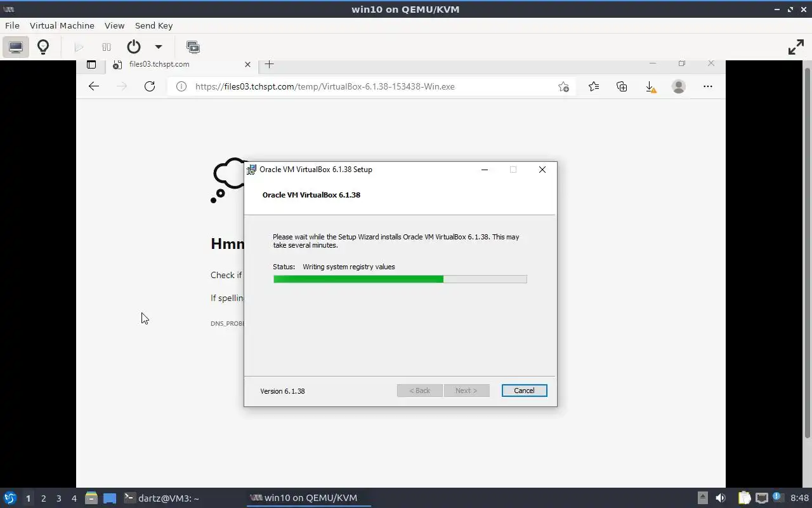Image resolution: width=812 pixels, height=508 pixels.
Task: Click the installation progress bar
Action: click(x=400, y=279)
